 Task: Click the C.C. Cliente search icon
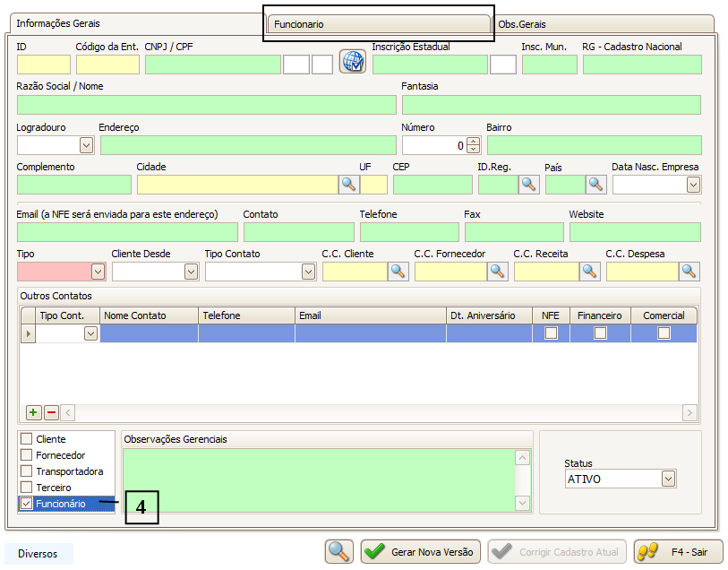click(x=398, y=272)
